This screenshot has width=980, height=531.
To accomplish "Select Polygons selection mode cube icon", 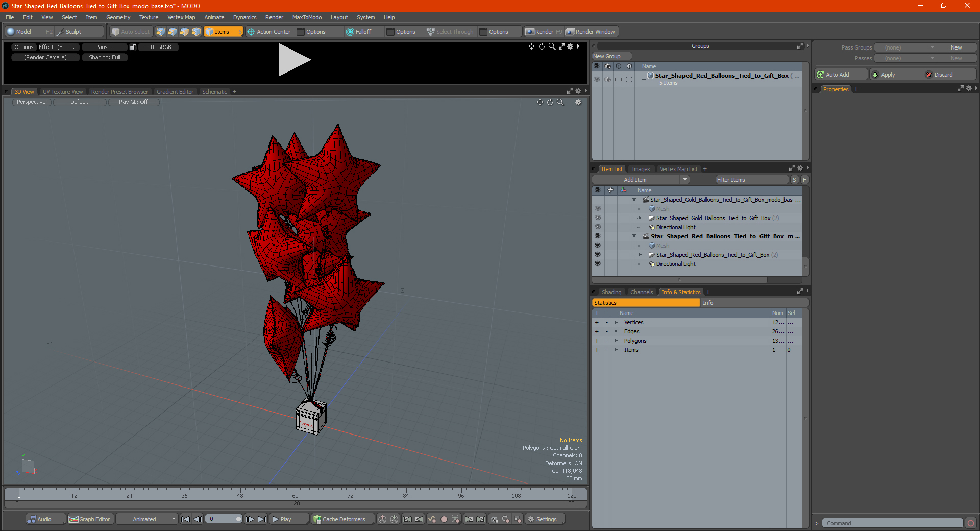I will (x=184, y=32).
